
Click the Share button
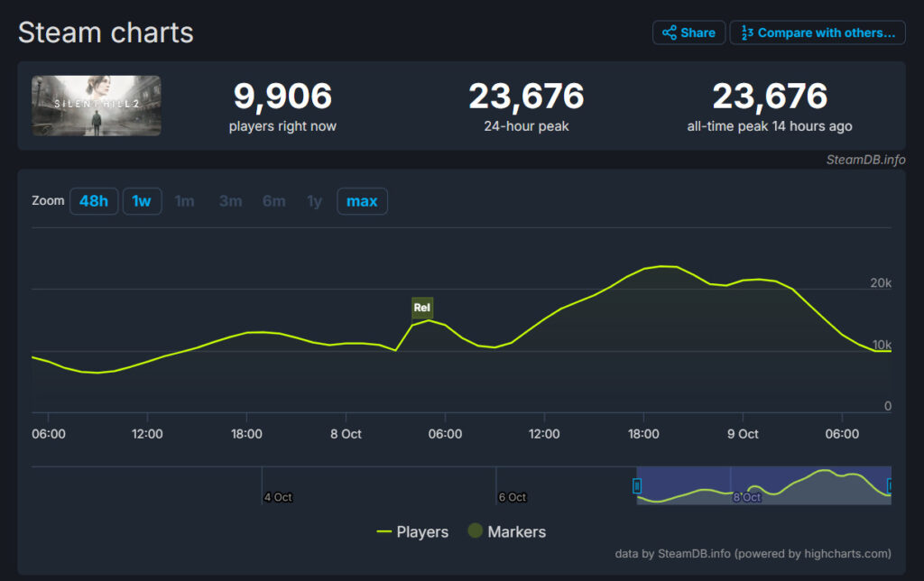point(688,32)
